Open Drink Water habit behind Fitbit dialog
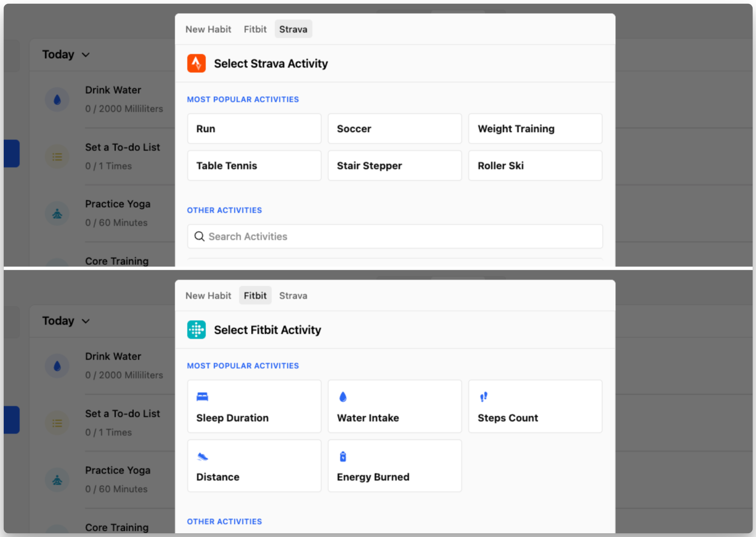756x537 pixels. tap(113, 356)
